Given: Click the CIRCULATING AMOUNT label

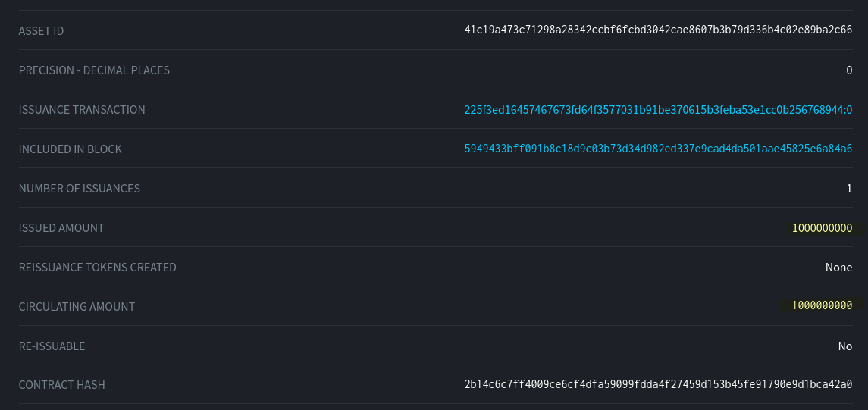Looking at the screenshot, I should tap(77, 307).
